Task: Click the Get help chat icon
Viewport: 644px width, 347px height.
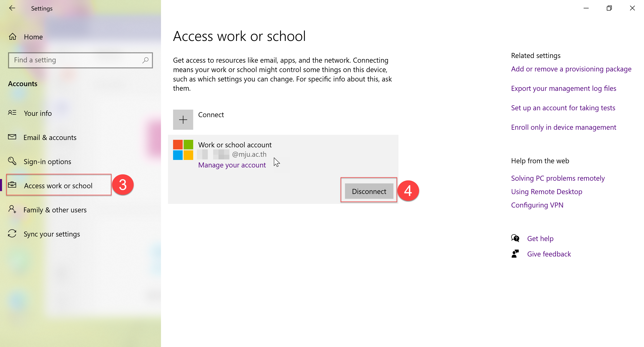Action: (515, 238)
